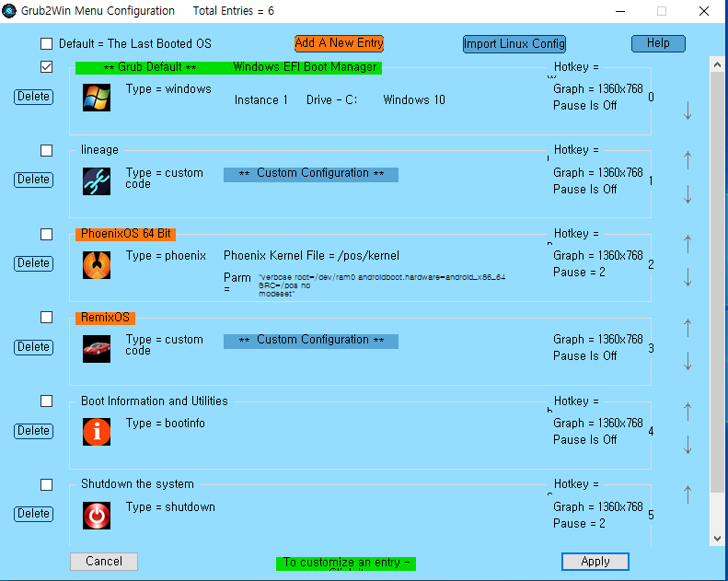Move the Windows EFI Boot Manager entry down
728x581 pixels.
pos(688,110)
